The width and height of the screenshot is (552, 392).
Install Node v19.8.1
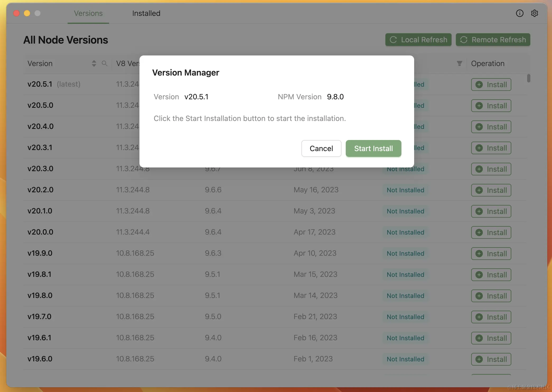(x=491, y=275)
